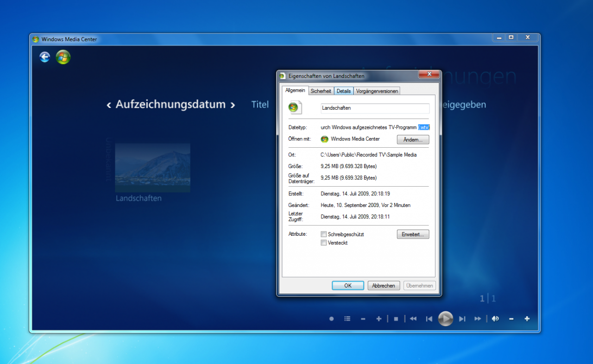Viewport: 593px width, 364px height.
Task: Skip forward to next track
Action: [x=462, y=319]
